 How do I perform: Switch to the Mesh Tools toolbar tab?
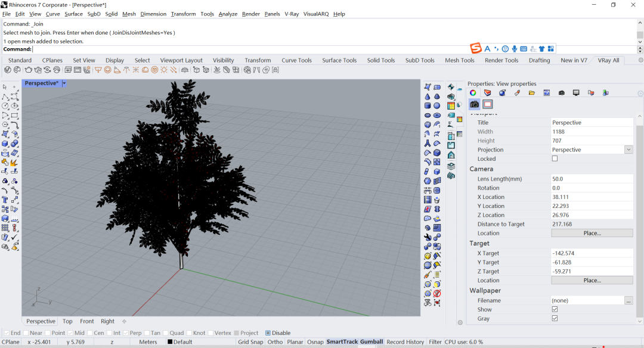460,60
